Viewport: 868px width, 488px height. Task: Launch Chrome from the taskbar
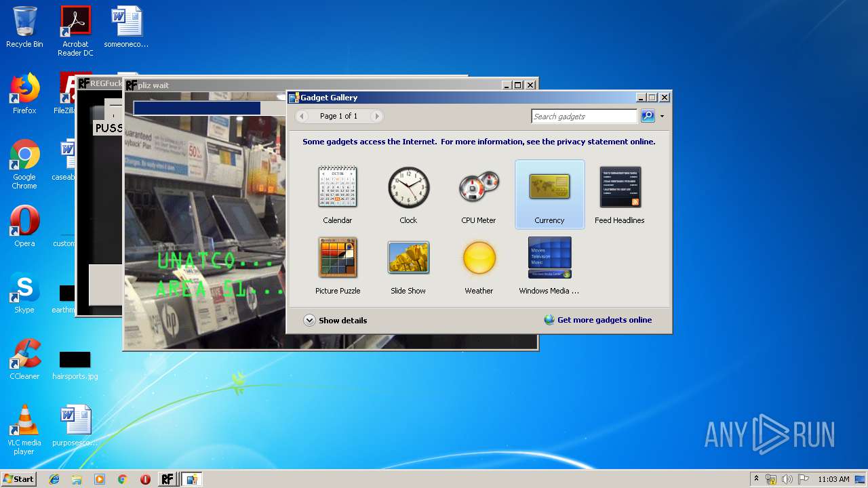(x=122, y=479)
